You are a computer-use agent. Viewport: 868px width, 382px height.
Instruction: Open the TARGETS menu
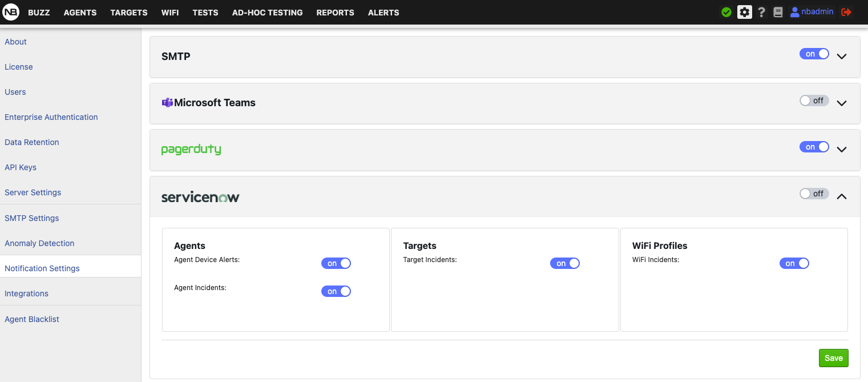129,13
